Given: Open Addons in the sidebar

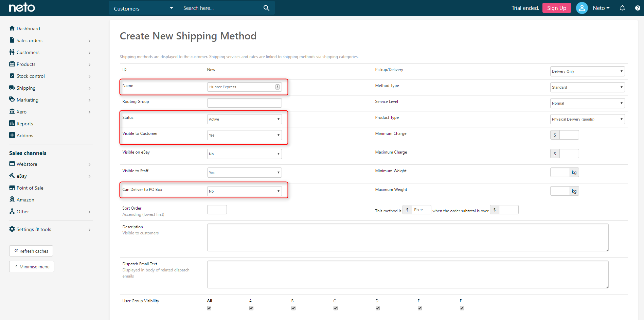Looking at the screenshot, I should tap(25, 136).
